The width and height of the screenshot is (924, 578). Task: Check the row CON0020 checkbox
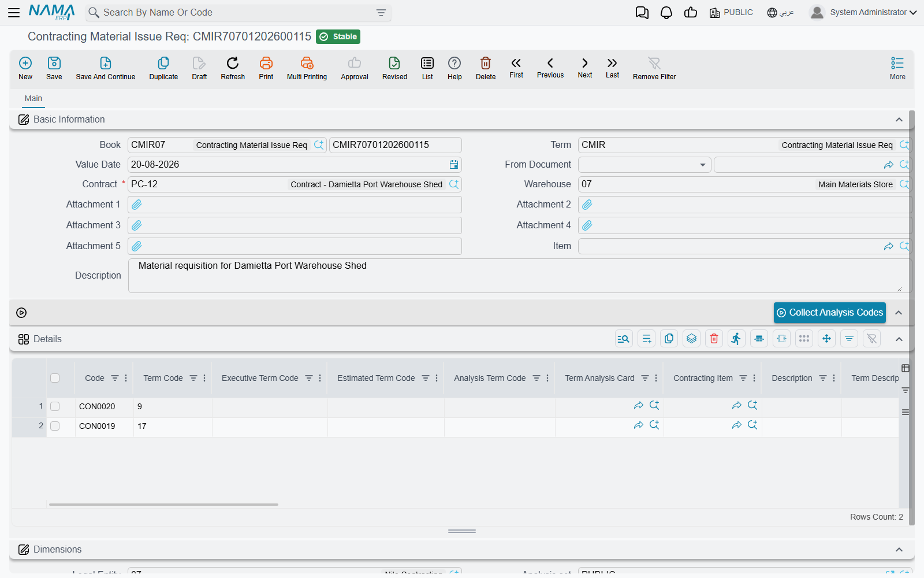coord(55,406)
